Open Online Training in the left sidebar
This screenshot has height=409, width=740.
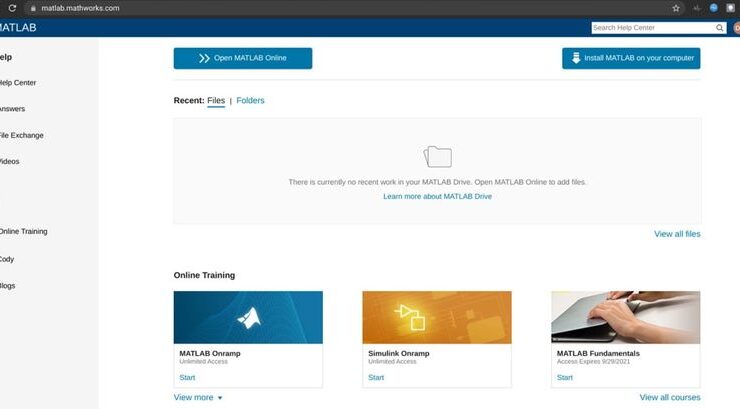(x=23, y=231)
